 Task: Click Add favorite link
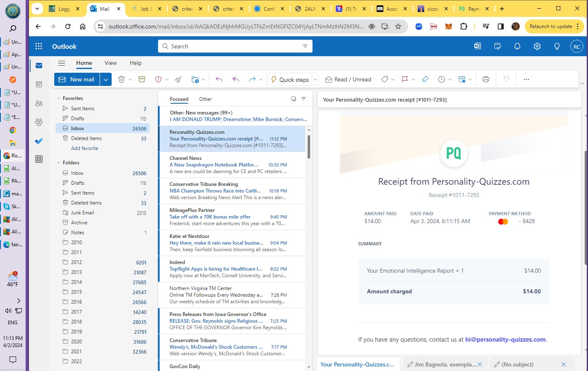(84, 148)
